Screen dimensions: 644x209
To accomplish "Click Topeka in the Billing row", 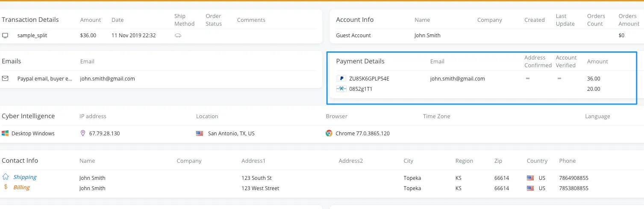I will point(412,188).
